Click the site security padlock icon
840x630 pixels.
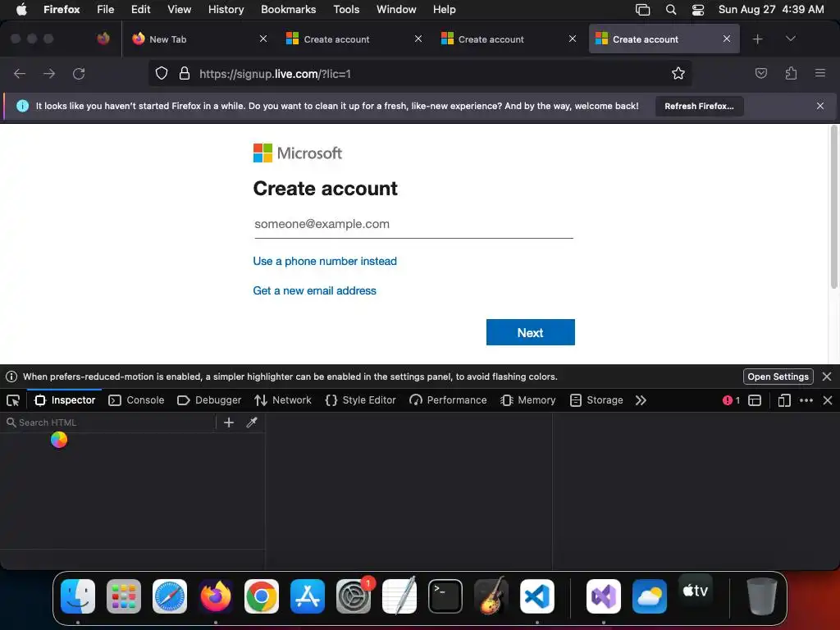tap(185, 73)
